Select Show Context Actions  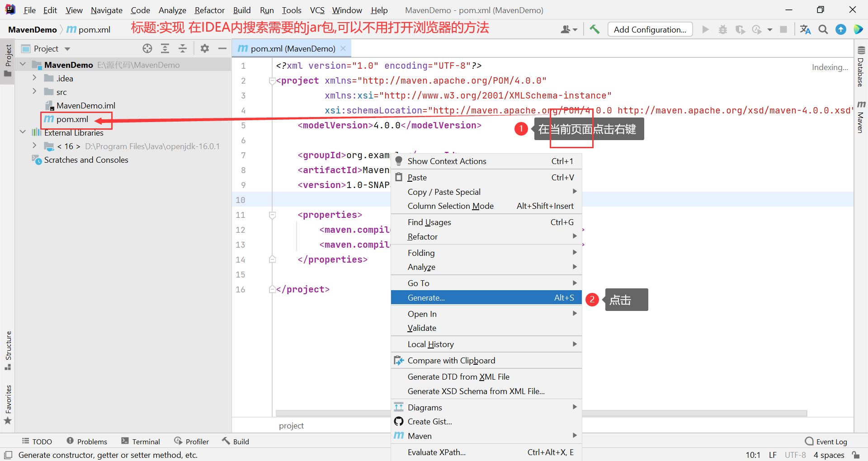tap(486, 161)
